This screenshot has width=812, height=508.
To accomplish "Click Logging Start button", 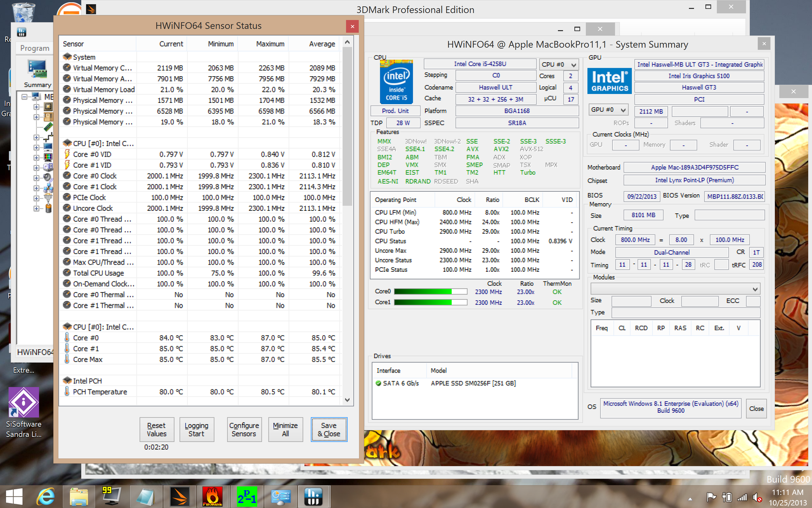I will click(x=196, y=429).
